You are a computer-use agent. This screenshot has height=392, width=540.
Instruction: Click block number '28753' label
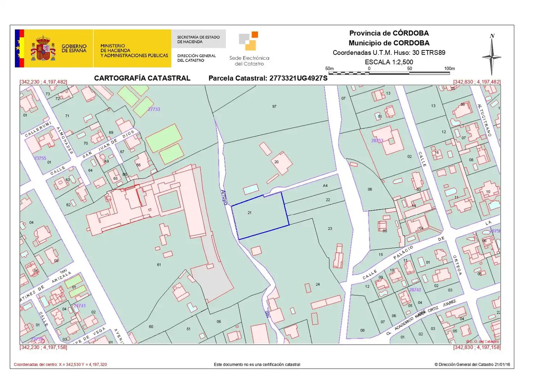(377, 140)
